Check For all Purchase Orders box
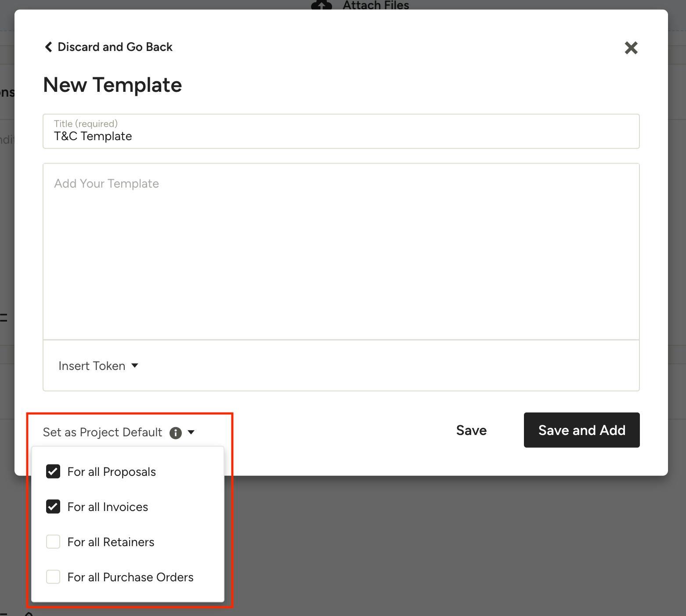This screenshot has height=616, width=686. click(53, 577)
